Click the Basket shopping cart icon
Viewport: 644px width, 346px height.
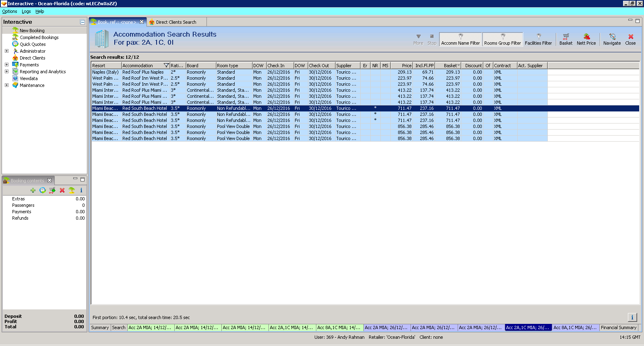point(566,37)
